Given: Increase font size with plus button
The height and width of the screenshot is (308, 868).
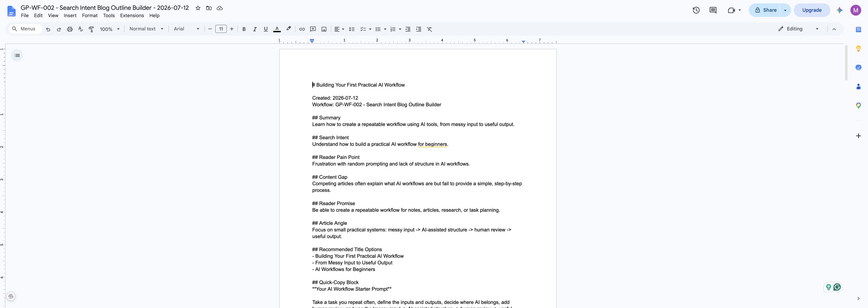Looking at the screenshot, I should [232, 29].
